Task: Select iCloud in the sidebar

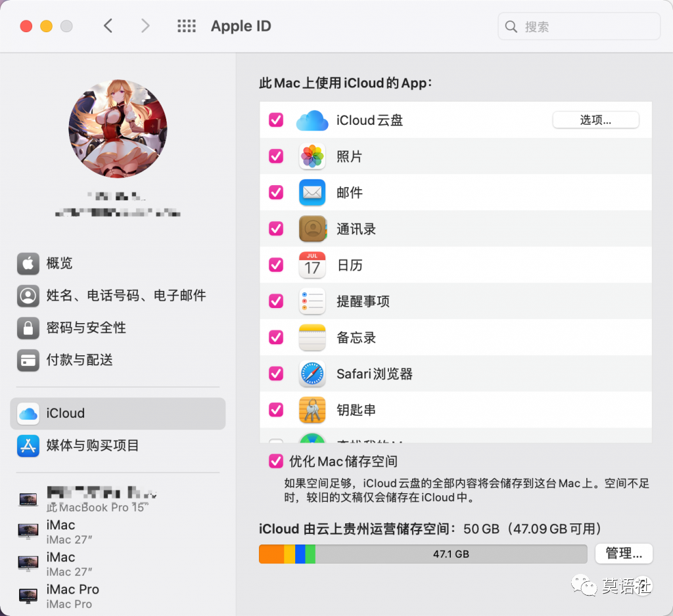Action: coord(118,413)
